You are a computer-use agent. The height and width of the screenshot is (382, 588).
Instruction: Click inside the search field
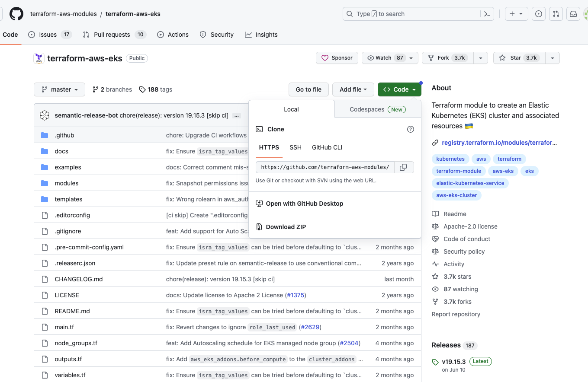click(418, 14)
